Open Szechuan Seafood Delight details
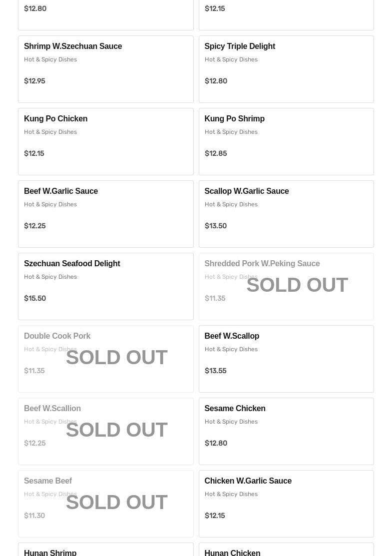Image resolution: width=392 pixels, height=556 pixels. 105,286
